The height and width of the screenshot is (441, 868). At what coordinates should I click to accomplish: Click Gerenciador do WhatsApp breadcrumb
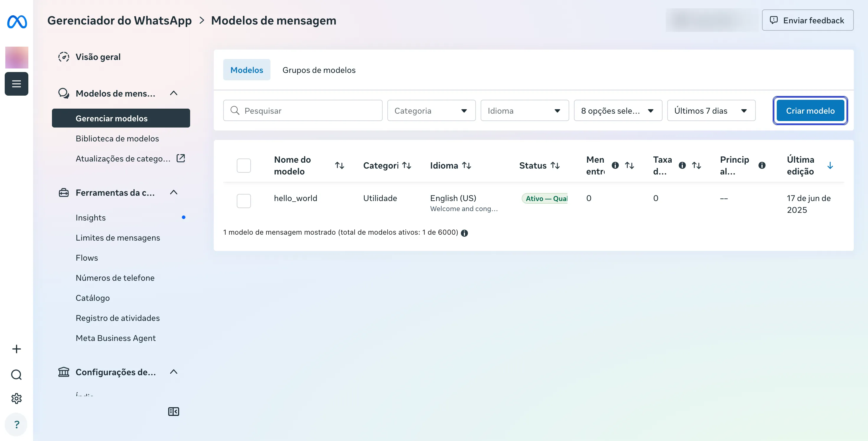point(120,21)
